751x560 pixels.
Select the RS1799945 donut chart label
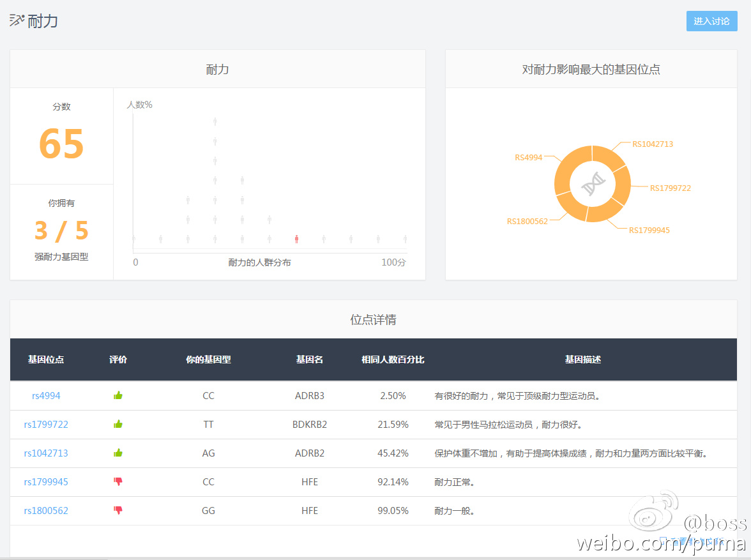click(x=649, y=231)
